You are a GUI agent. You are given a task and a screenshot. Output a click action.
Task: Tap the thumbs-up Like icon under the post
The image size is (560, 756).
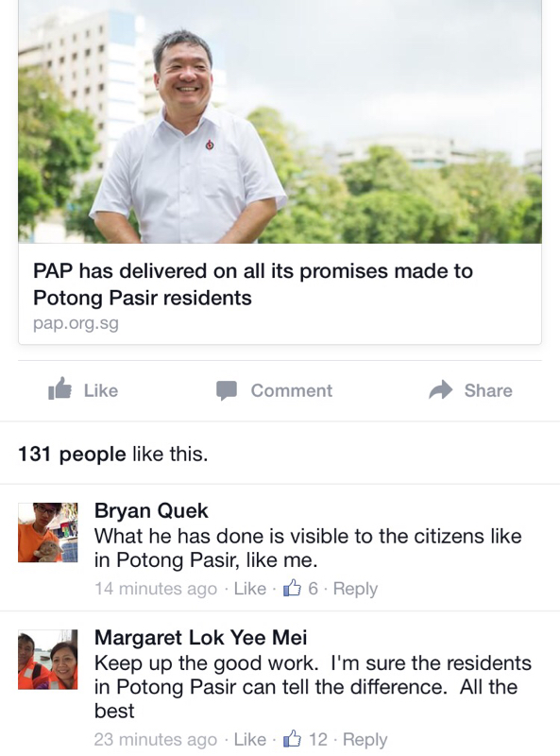coord(59,388)
